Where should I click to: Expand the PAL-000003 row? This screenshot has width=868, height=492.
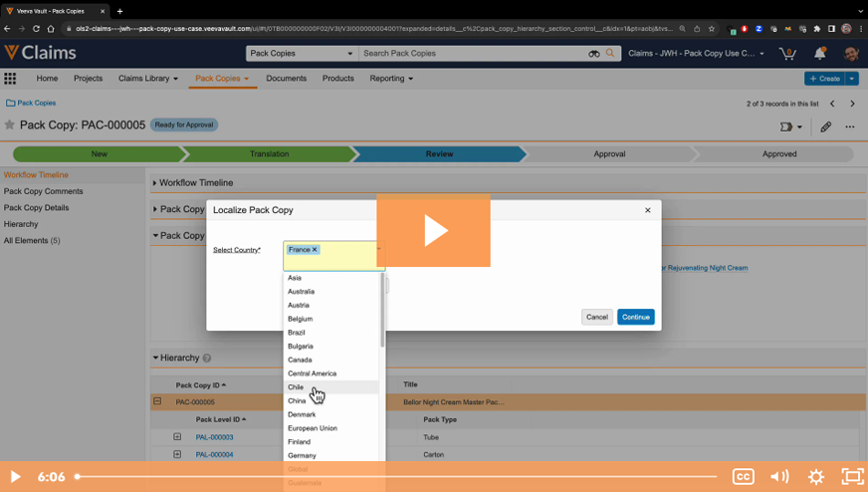tap(177, 436)
